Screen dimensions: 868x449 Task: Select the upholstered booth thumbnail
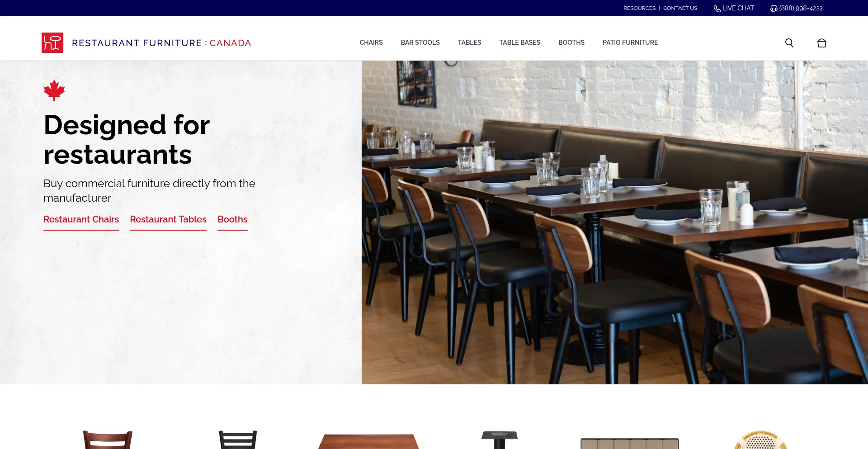point(630,443)
